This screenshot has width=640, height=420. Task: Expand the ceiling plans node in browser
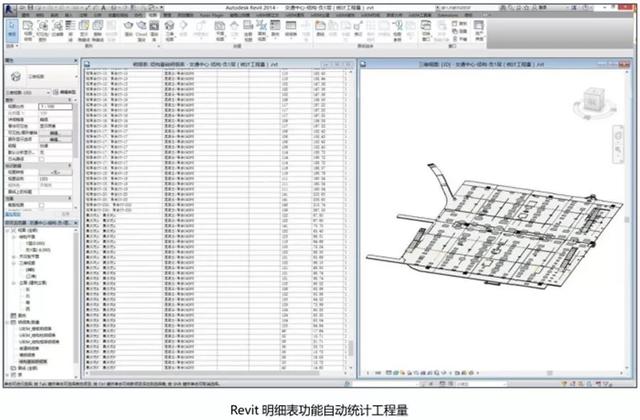(x=14, y=256)
